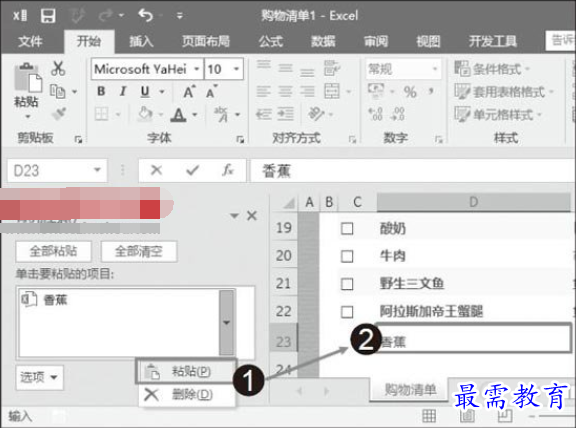Apply fill color with the paint bucket
This screenshot has width=576, height=428.
click(145, 114)
